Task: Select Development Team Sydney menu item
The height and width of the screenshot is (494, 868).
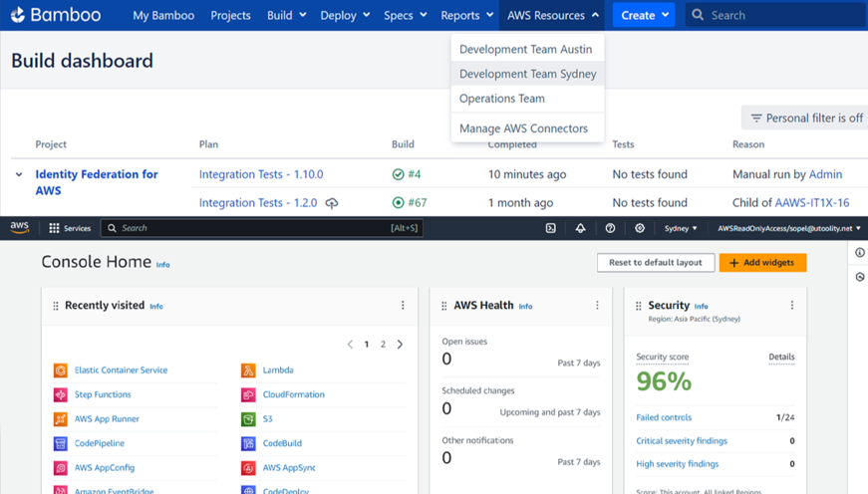Action: [x=527, y=74]
